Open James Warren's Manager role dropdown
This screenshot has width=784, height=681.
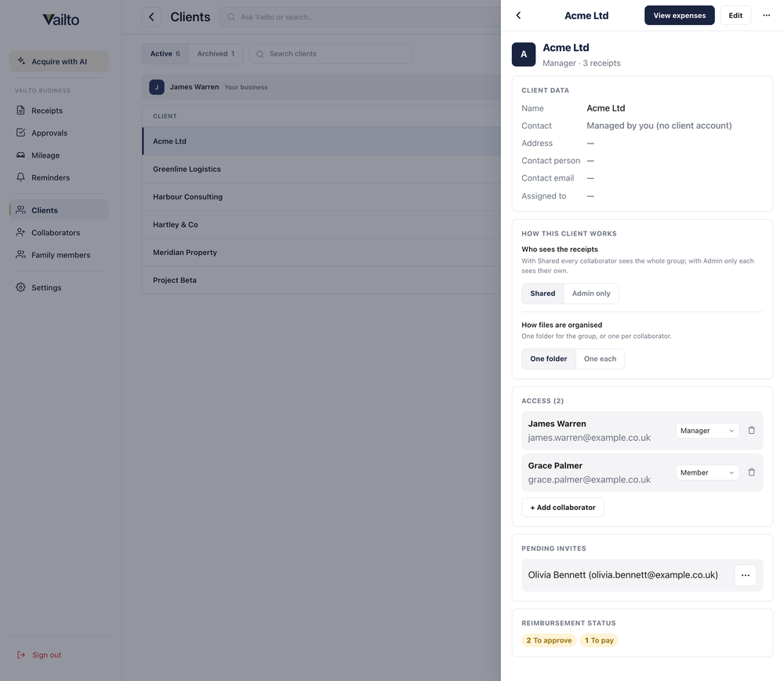(707, 431)
